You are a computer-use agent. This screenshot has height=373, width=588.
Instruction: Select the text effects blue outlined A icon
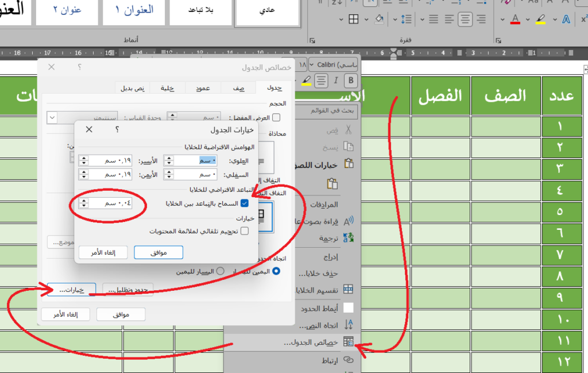[566, 19]
